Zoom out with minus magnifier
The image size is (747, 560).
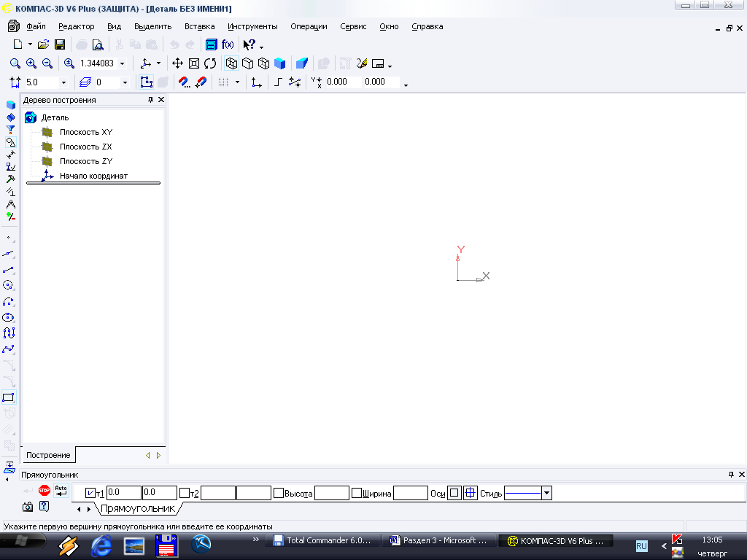pyautogui.click(x=47, y=63)
